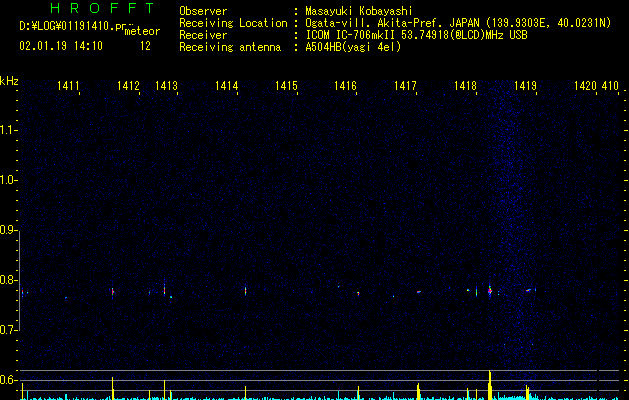Click the tallest yellow power spike after 1418
Image resolution: width=629 pixels, height=400 pixels.
(490, 385)
